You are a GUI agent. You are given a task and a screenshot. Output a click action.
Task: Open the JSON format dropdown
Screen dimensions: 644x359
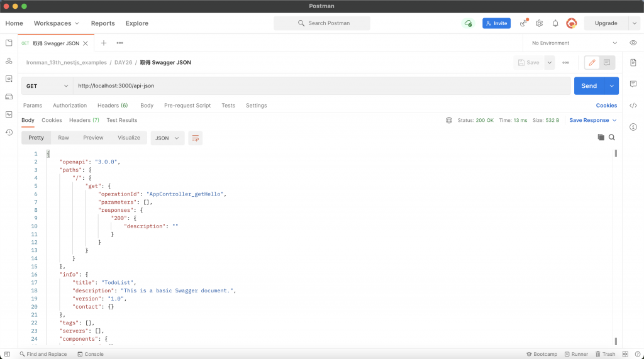(167, 138)
